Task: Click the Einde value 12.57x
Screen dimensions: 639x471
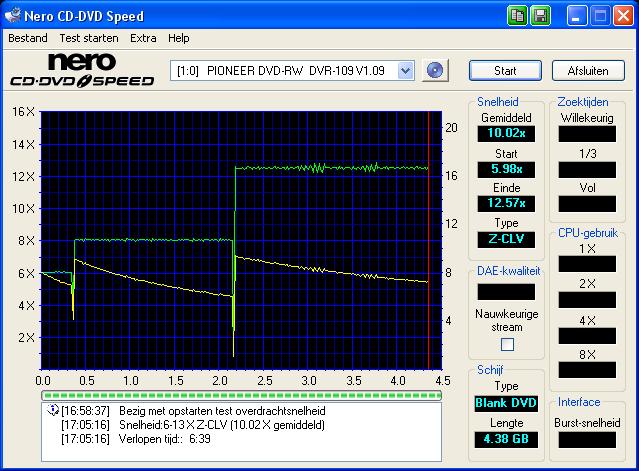Action: pos(506,203)
